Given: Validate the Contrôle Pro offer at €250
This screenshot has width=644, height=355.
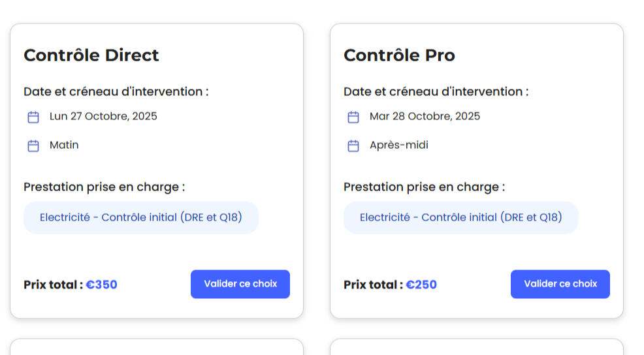Looking at the screenshot, I should [x=560, y=284].
